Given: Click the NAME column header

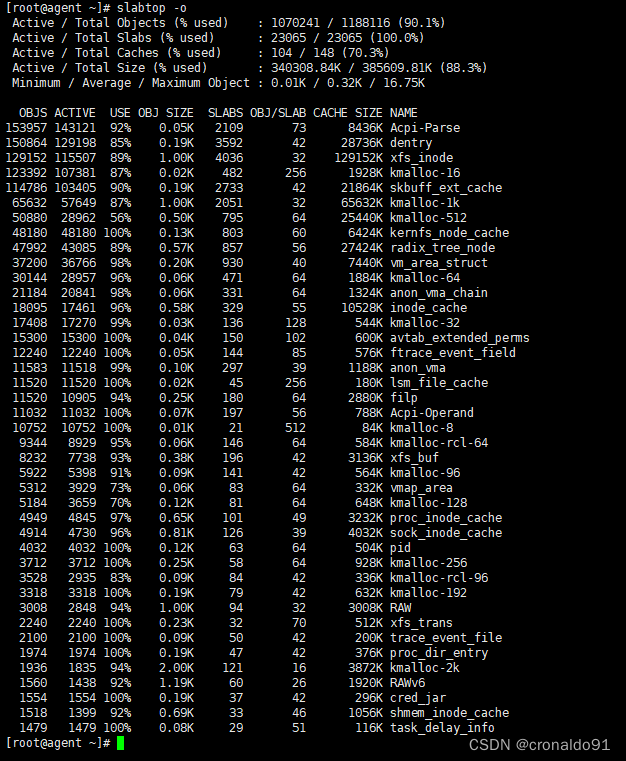Looking at the screenshot, I should [403, 113].
